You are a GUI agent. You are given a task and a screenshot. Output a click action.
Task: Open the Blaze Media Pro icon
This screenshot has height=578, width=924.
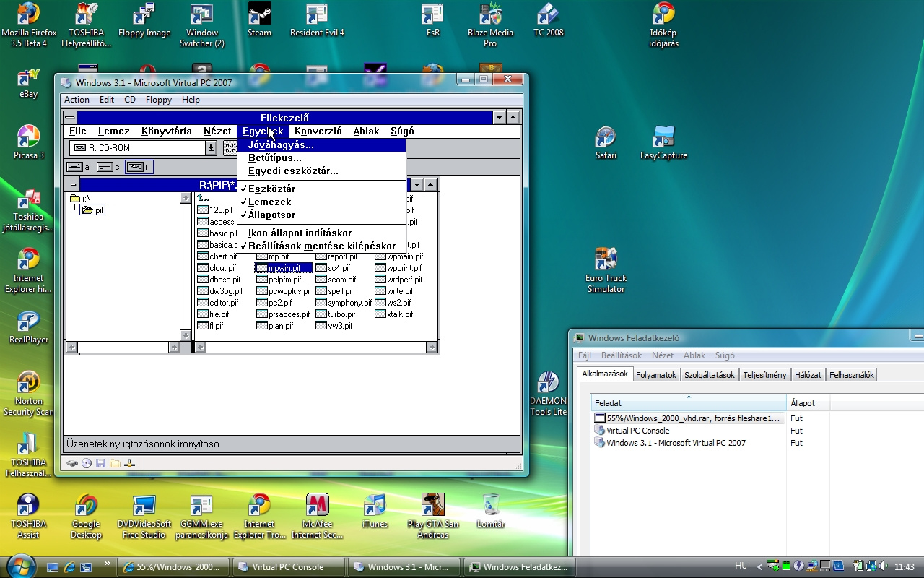pyautogui.click(x=490, y=25)
